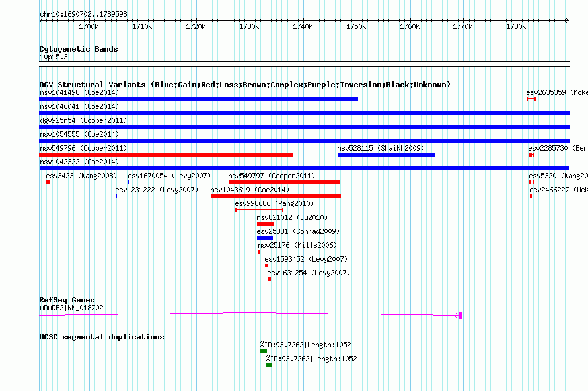Open variant nsv25176 (Mills2006) label

point(297,245)
